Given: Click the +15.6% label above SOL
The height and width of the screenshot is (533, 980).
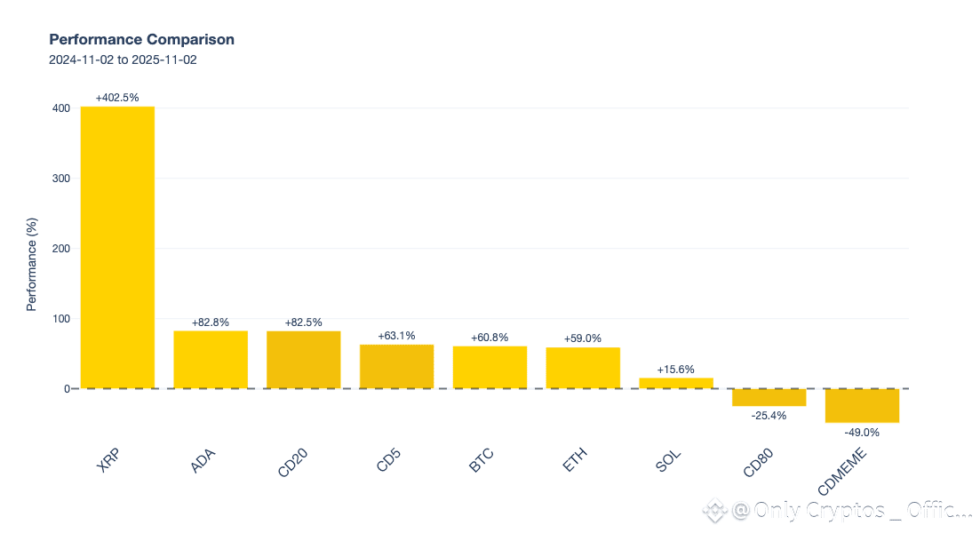Looking at the screenshot, I should 676,370.
